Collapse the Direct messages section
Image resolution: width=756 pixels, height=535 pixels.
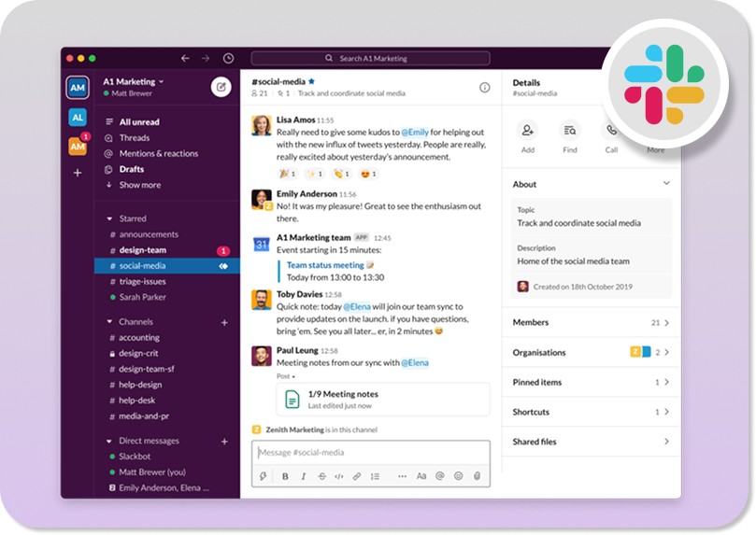click(109, 441)
